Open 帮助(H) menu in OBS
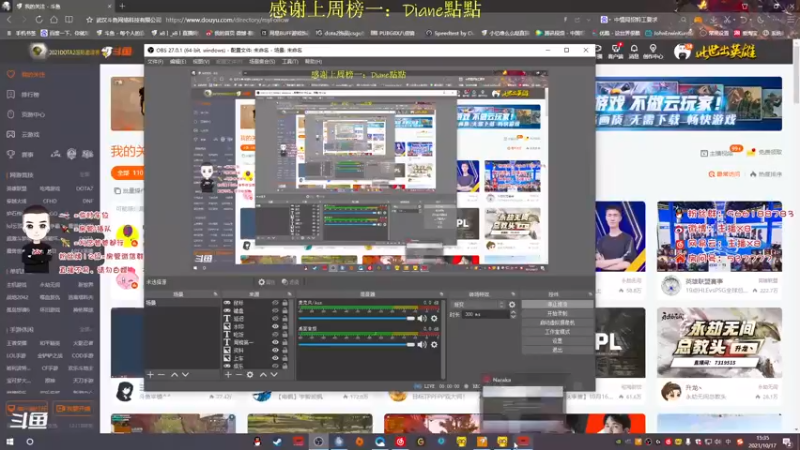 tap(313, 62)
